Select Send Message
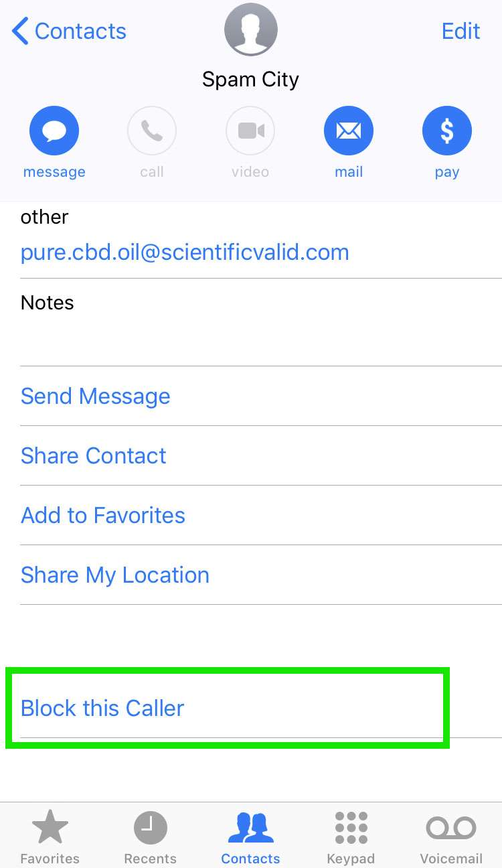Screen dimensions: 502x868 (x=96, y=396)
